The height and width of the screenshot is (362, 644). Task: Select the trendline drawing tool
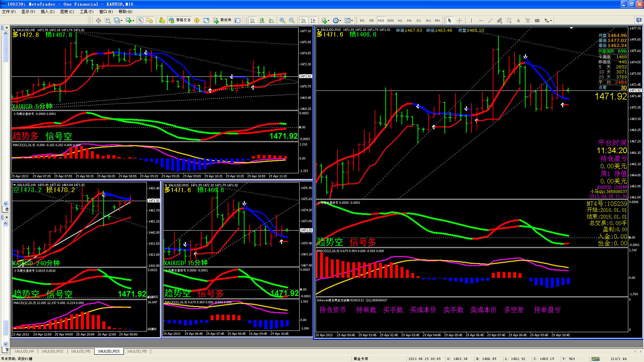[x=490, y=20]
